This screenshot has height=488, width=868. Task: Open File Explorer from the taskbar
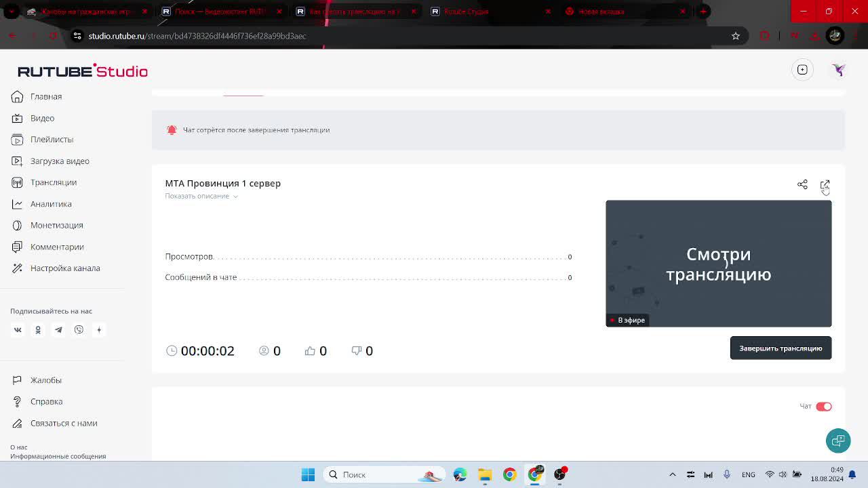(x=485, y=474)
